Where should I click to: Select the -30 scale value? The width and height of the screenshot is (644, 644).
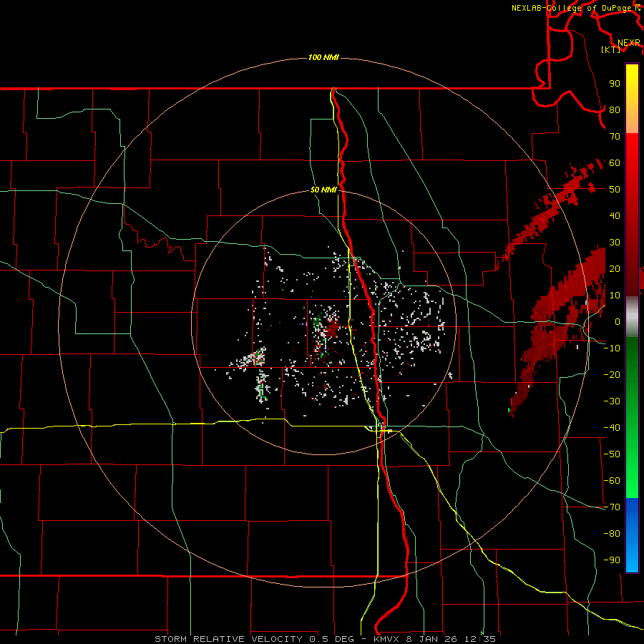coord(612,401)
